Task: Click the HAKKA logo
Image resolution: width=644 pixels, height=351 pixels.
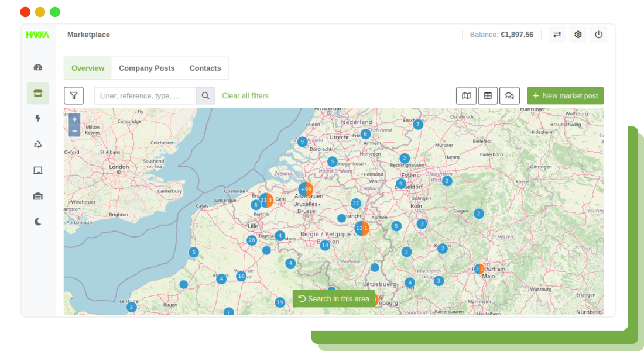Action: click(37, 35)
